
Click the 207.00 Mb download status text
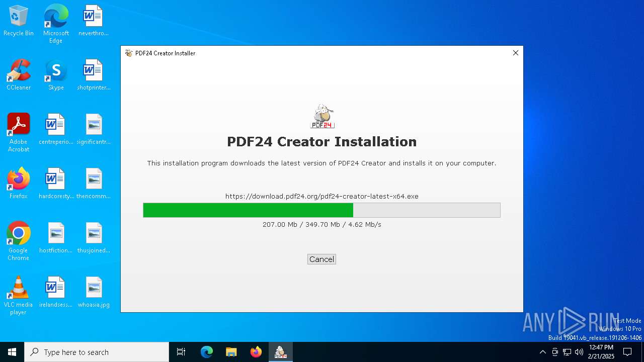pos(321,224)
